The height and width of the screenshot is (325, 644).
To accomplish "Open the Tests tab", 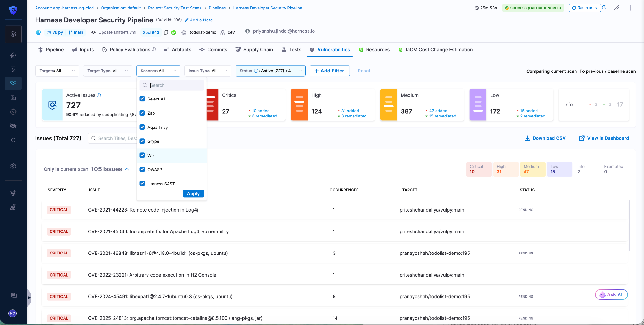I will pyautogui.click(x=291, y=50).
